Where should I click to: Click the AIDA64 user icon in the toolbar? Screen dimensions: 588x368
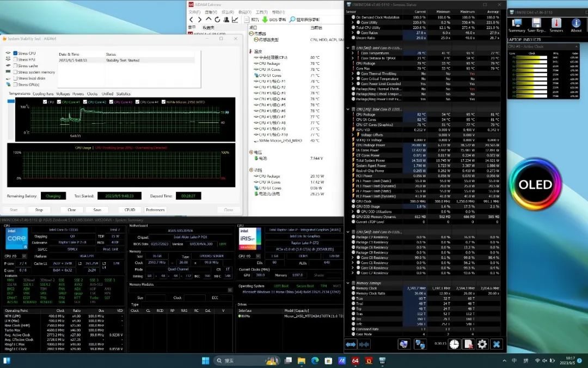click(x=226, y=20)
